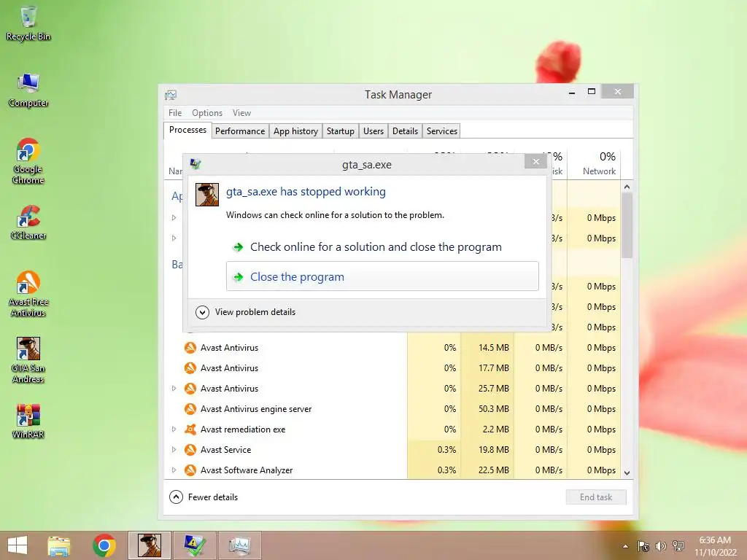The height and width of the screenshot is (560, 747).
Task: Switch to the Processes tab
Action: 187,130
